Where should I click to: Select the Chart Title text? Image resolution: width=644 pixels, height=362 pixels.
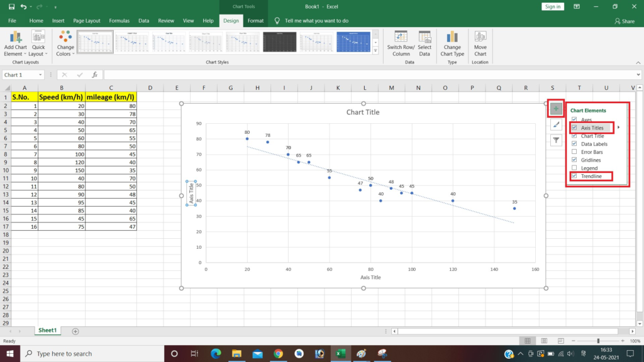tap(363, 112)
